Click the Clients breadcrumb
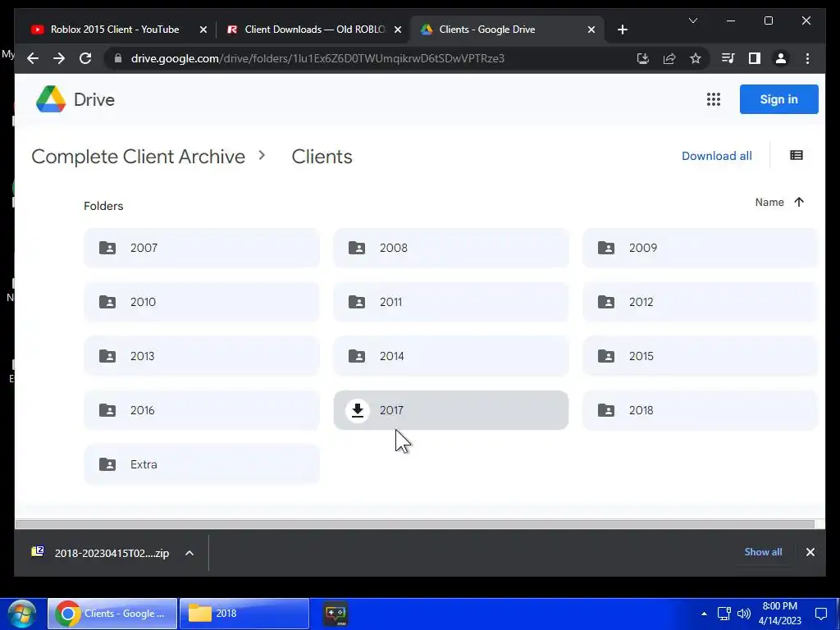Image resolution: width=840 pixels, height=630 pixels. point(322,157)
